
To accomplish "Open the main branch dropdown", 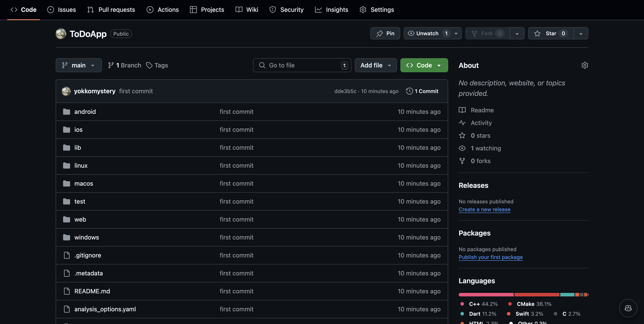I will click(78, 65).
